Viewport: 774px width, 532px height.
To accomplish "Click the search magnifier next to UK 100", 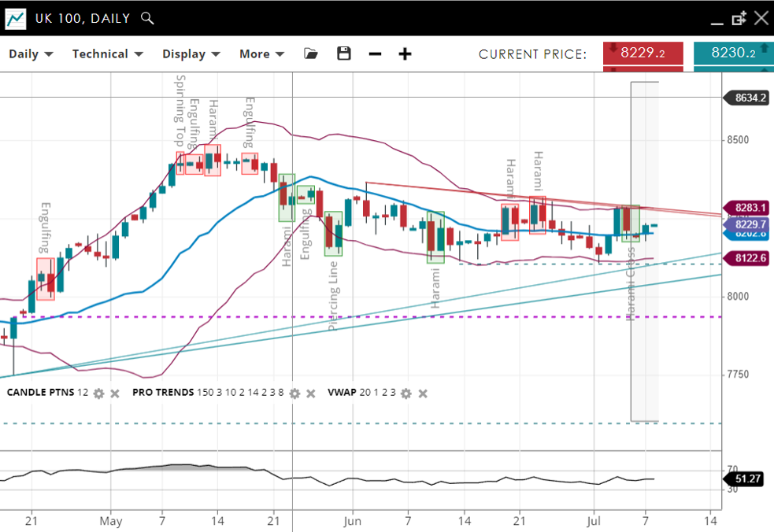I will click(146, 18).
